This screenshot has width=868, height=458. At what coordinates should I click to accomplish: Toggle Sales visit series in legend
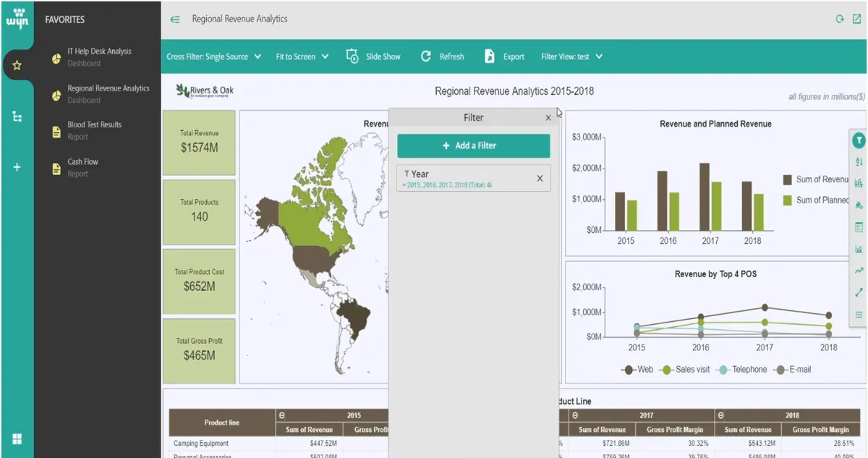tap(685, 370)
